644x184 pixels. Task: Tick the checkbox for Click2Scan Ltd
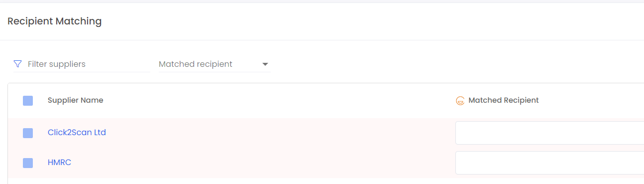(28, 133)
